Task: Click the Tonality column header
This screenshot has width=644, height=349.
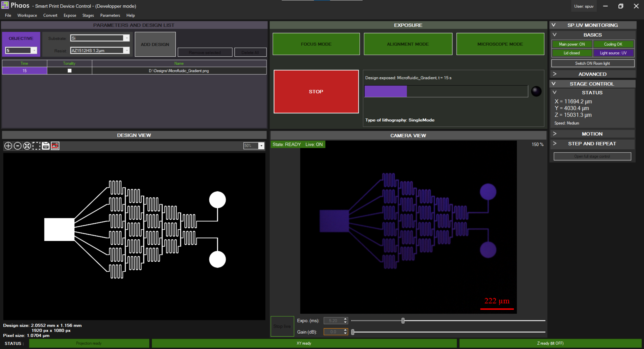Action: 70,63
